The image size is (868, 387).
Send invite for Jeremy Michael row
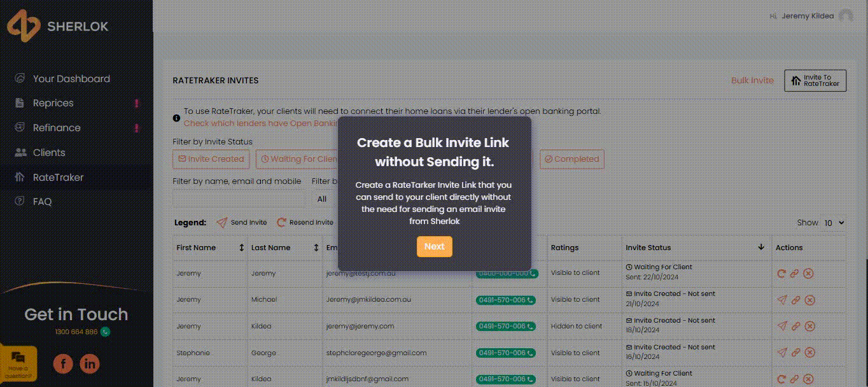click(x=781, y=300)
